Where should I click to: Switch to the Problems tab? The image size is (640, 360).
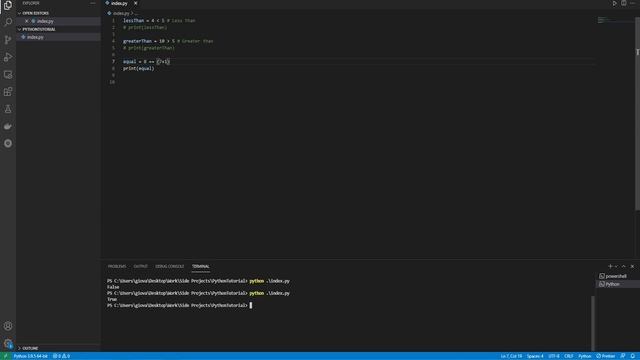point(117,267)
